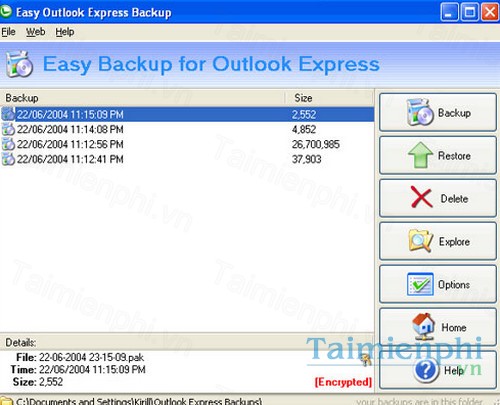This screenshot has width=500, height=405.
Task: Click the Restore button label
Action: tap(454, 156)
